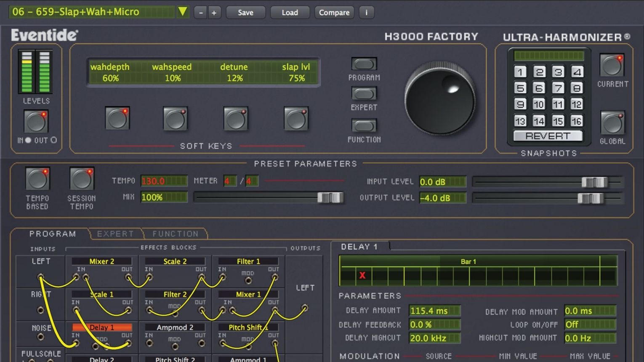Enable the SESSION TEMPO button
Viewport: 644px width, 362px height.
coord(82,179)
